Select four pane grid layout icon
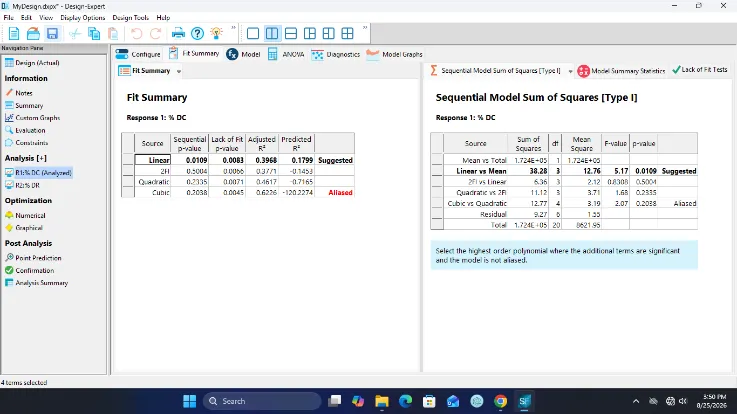Screen dimensions: 737x414 [x=347, y=33]
